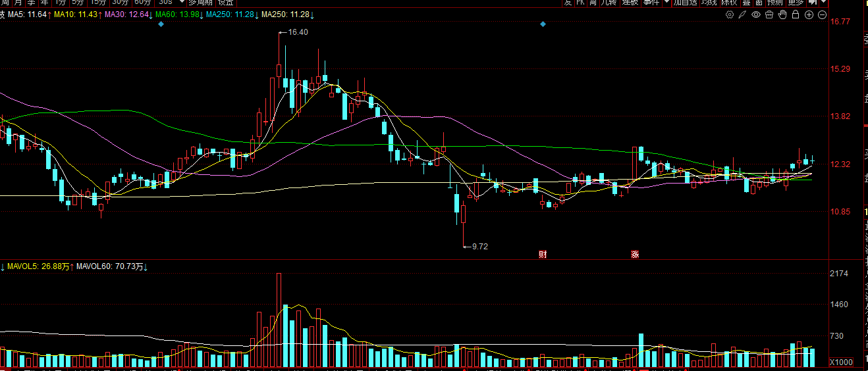868x371 pixels.
Task: Click the 15.29 price axis value
Action: [x=840, y=69]
